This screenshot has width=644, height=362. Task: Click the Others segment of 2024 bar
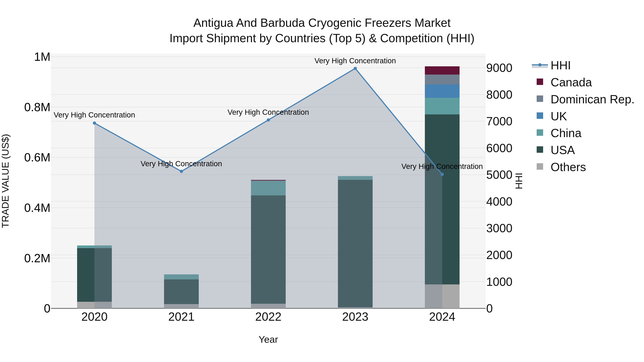tap(442, 296)
